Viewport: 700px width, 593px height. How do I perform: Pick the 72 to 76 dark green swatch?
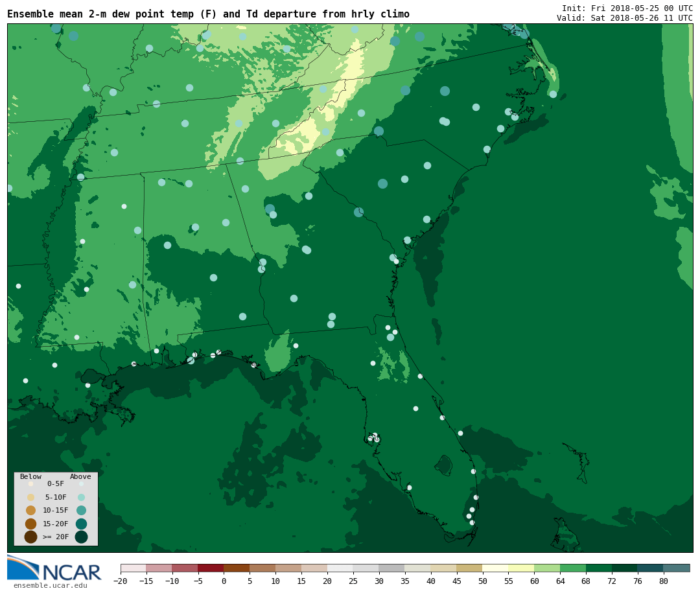(625, 568)
